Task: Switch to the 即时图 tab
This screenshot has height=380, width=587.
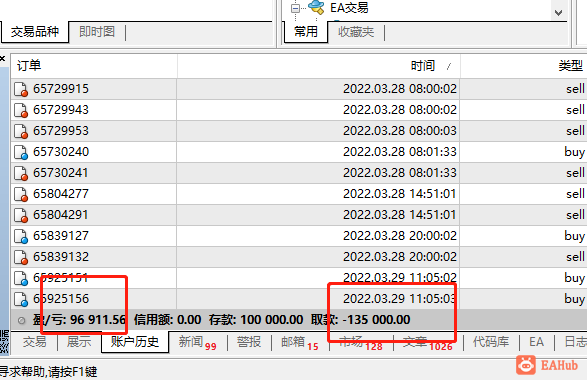Action: click(97, 32)
